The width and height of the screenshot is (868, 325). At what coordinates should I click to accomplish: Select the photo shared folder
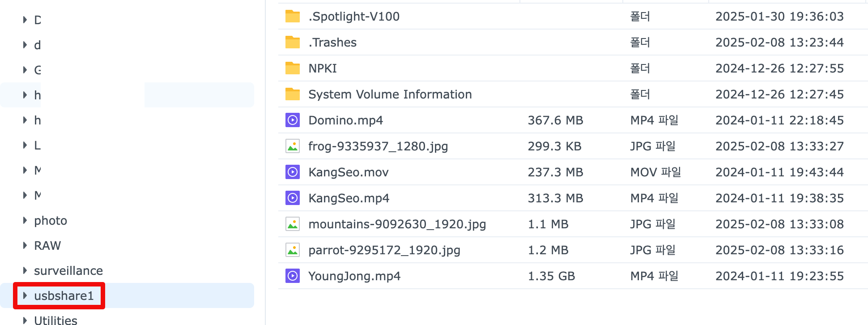coord(51,221)
